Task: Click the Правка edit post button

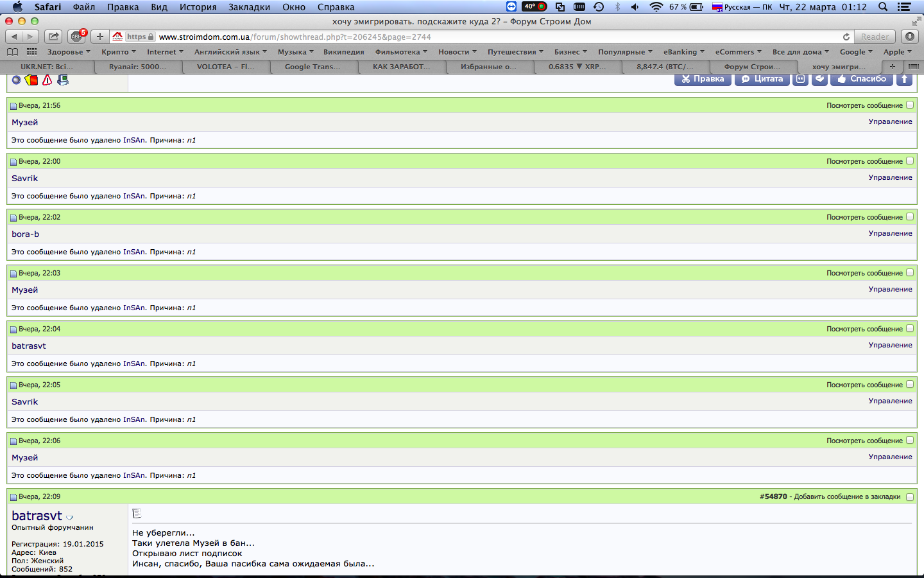Action: point(703,79)
